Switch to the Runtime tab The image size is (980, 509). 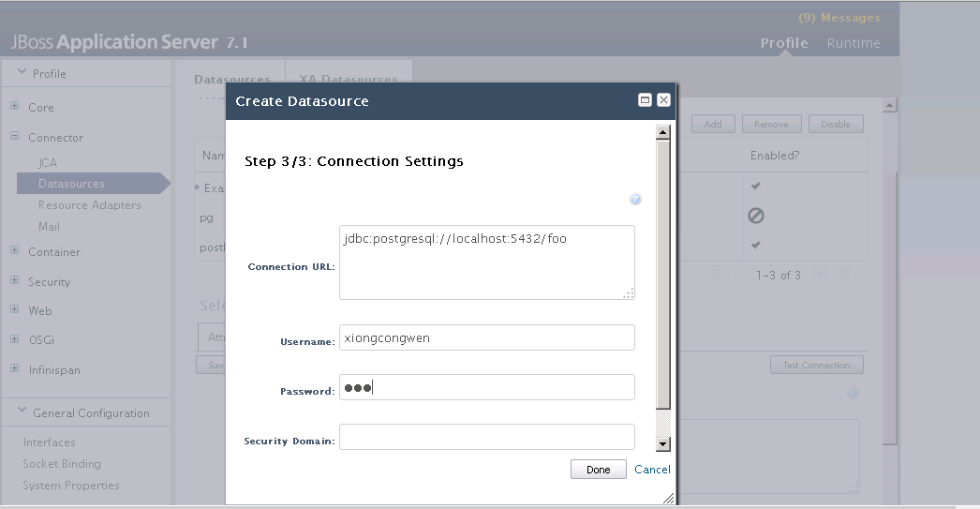click(x=853, y=43)
